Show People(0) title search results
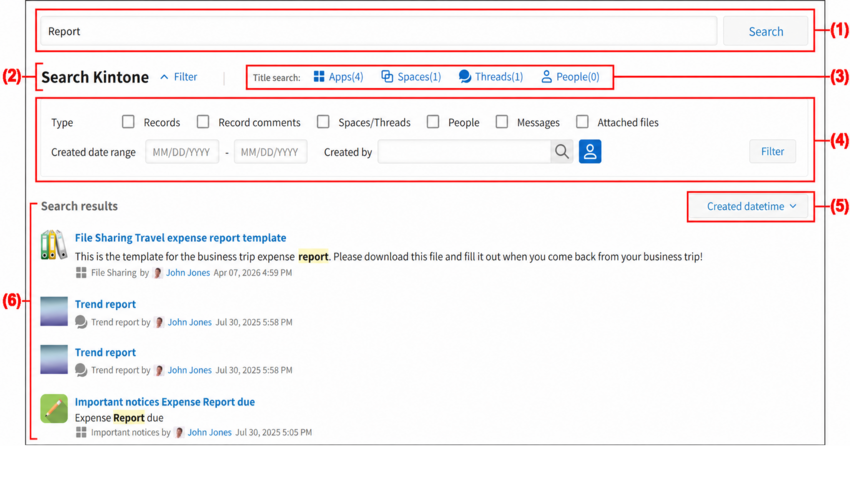 570,76
